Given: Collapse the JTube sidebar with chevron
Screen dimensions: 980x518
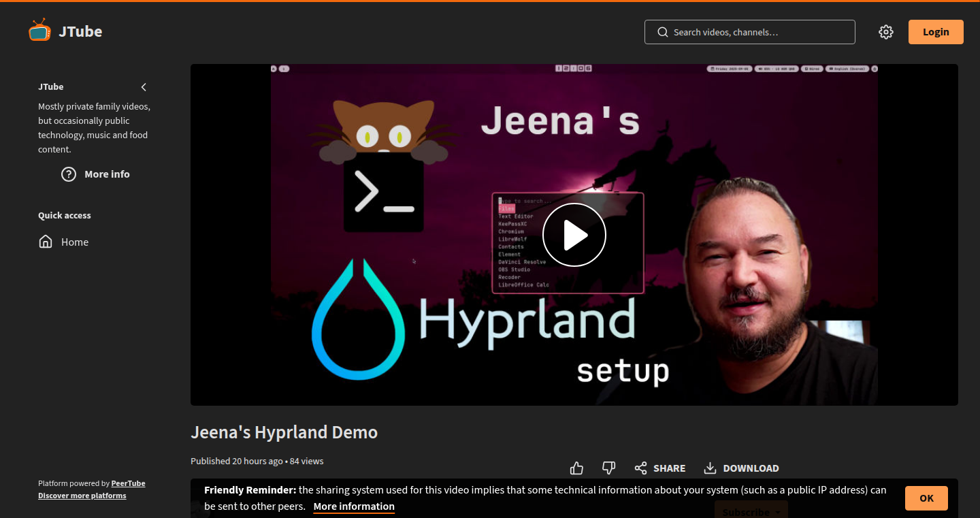Looking at the screenshot, I should (x=144, y=87).
